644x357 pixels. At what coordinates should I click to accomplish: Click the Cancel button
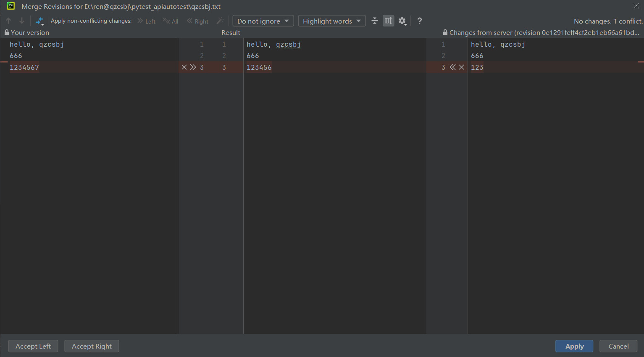(618, 346)
